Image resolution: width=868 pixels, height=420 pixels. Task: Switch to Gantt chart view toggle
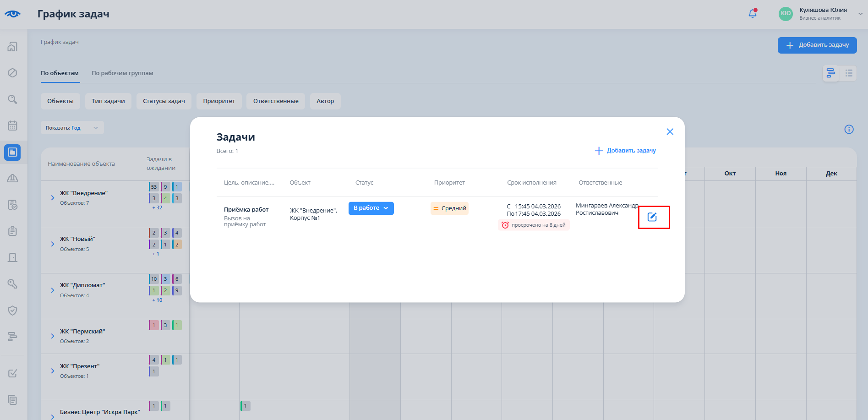[830, 73]
